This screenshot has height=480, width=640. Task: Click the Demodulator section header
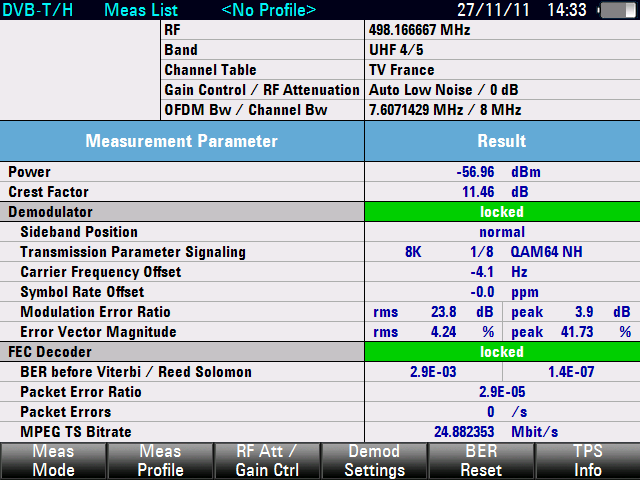tap(182, 212)
